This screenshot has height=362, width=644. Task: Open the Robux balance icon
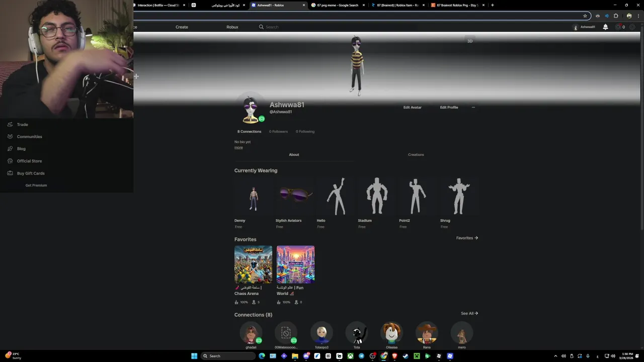coord(619,27)
